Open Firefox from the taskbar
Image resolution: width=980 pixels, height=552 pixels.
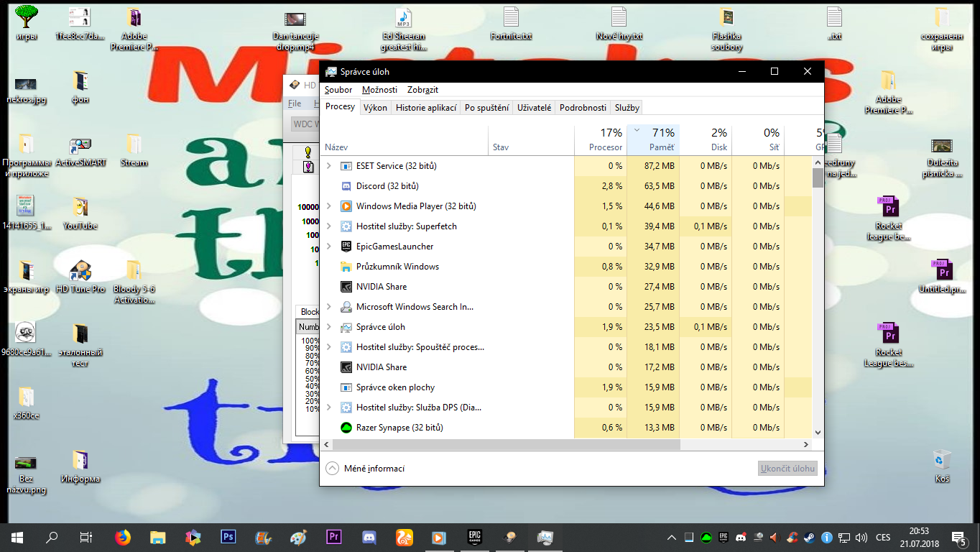pyautogui.click(x=123, y=537)
